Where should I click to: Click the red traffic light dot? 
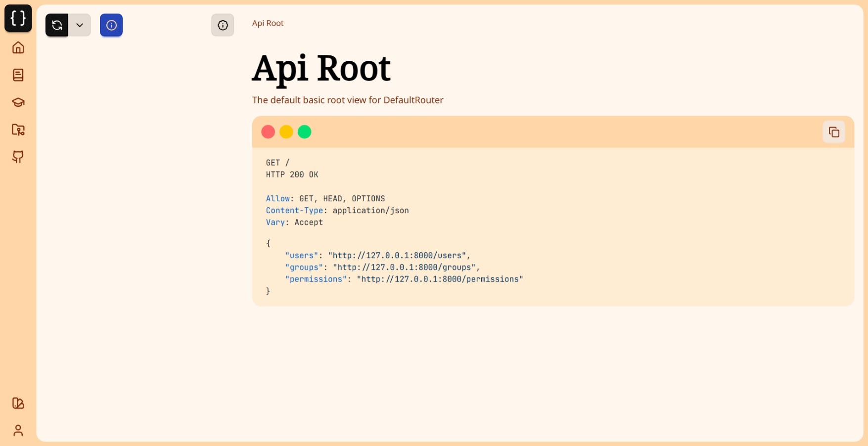coord(269,132)
